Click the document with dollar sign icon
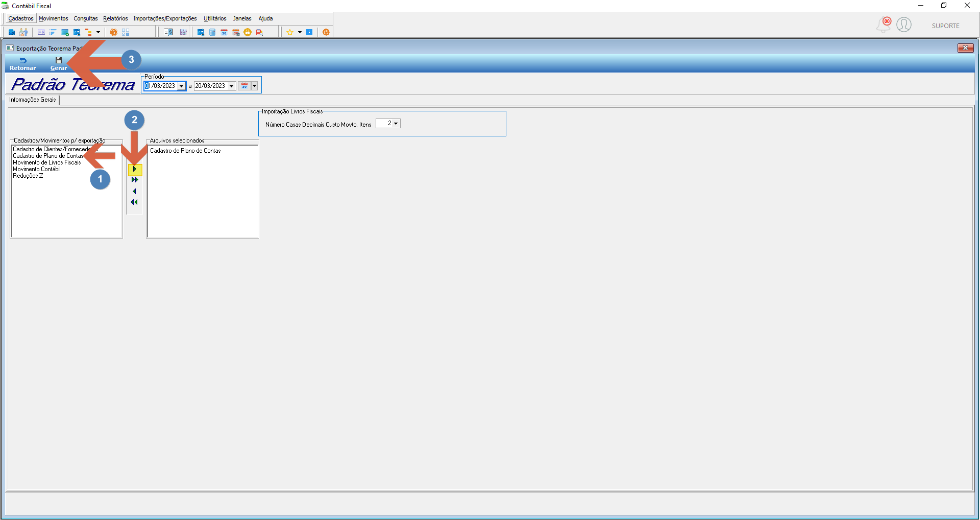Screen dimensions: 980x520 click(x=168, y=32)
